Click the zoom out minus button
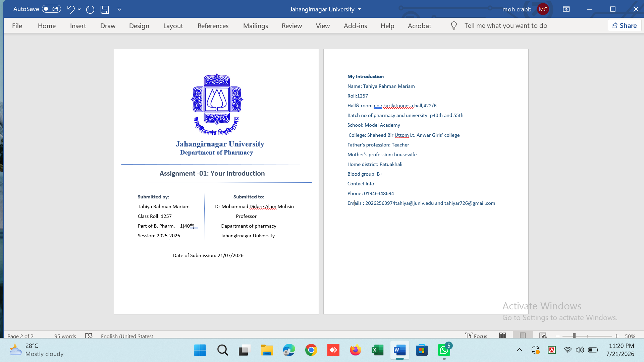644x362 pixels. point(557,336)
